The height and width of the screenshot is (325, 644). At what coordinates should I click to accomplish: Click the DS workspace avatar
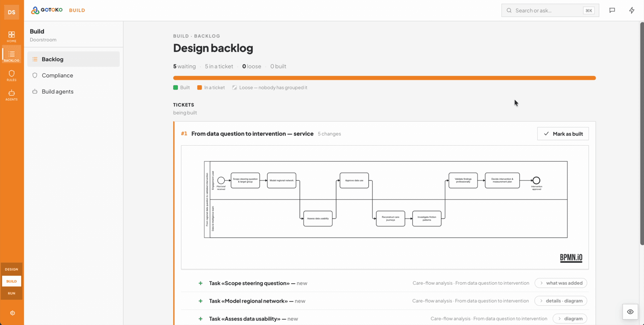(12, 12)
